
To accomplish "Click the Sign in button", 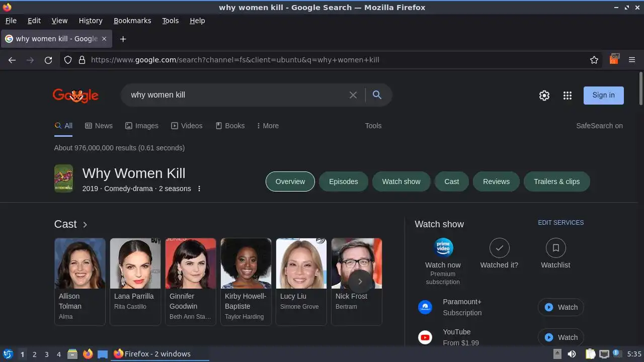I will 603,95.
